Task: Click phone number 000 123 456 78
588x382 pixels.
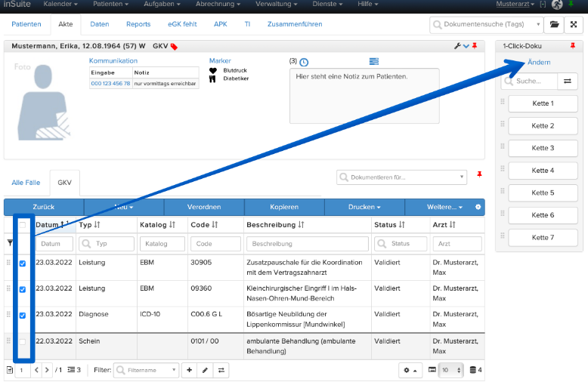Action: click(110, 83)
